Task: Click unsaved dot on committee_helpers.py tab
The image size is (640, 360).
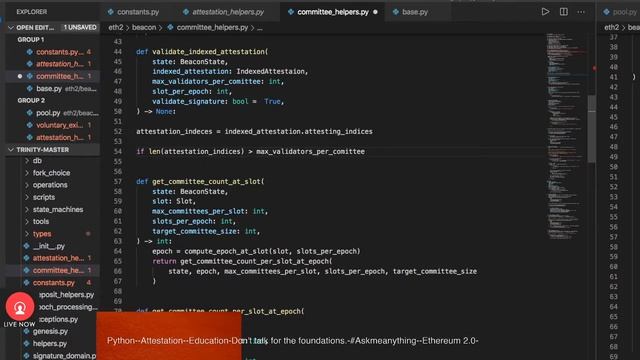Action: (376, 12)
